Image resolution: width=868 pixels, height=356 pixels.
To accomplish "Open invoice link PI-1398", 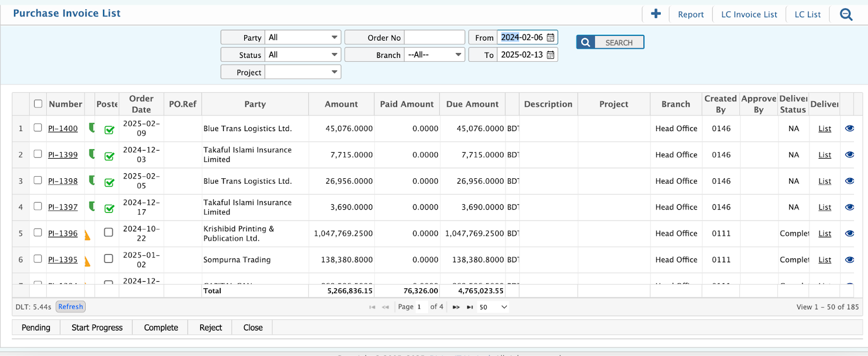I will (x=63, y=181).
